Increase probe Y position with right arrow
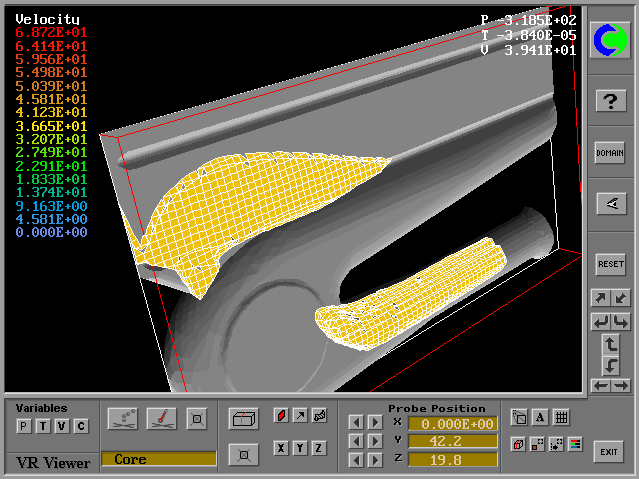This screenshot has width=639, height=479. point(375,441)
